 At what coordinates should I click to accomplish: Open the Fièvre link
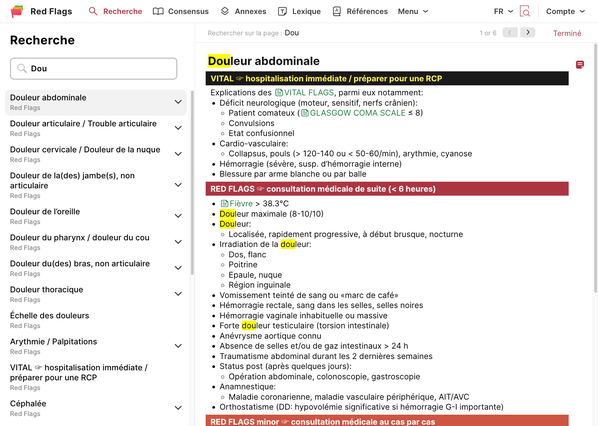[x=241, y=204]
